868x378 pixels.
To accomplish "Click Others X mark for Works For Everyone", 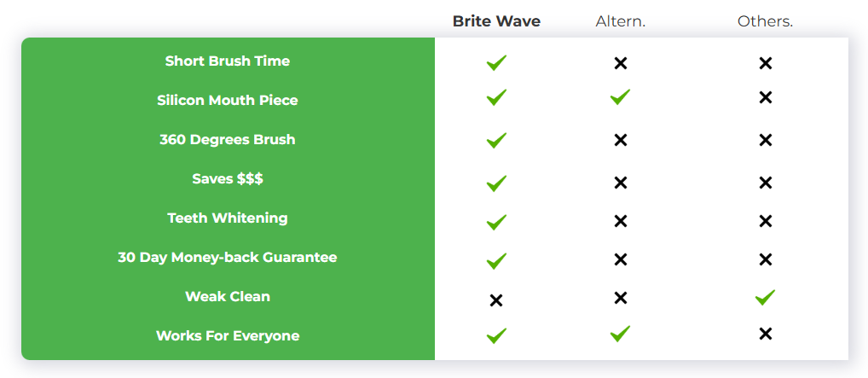I will 765,334.
